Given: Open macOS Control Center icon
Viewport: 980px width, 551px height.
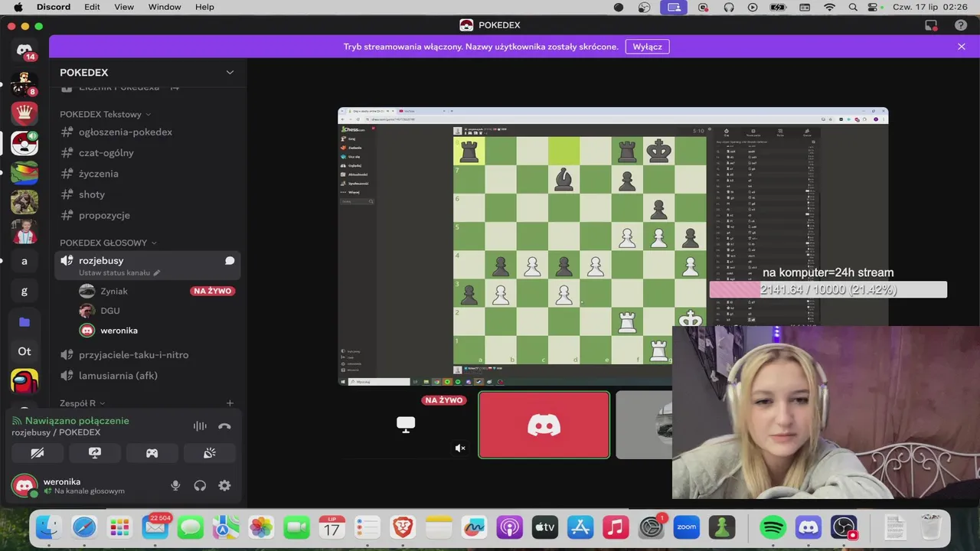Looking at the screenshot, I should (873, 7).
